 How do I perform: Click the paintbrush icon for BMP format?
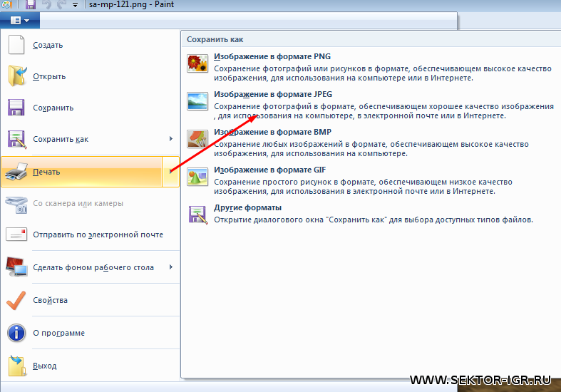[197, 139]
